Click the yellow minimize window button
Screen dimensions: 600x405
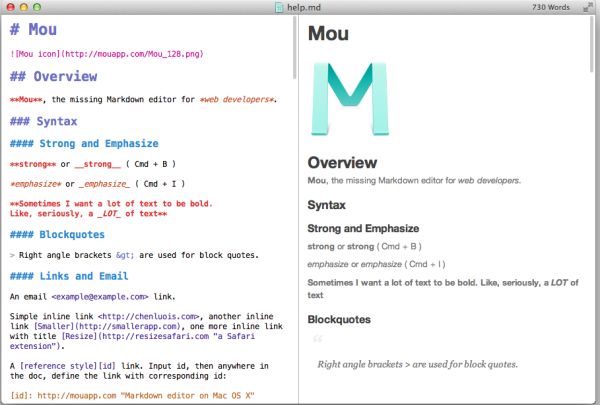[x=24, y=7]
